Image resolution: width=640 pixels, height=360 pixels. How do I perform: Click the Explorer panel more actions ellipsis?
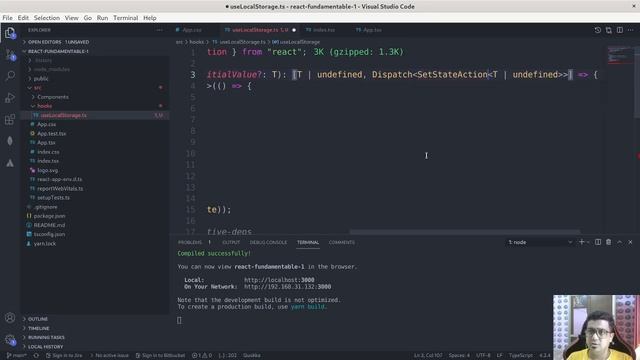pos(159,30)
